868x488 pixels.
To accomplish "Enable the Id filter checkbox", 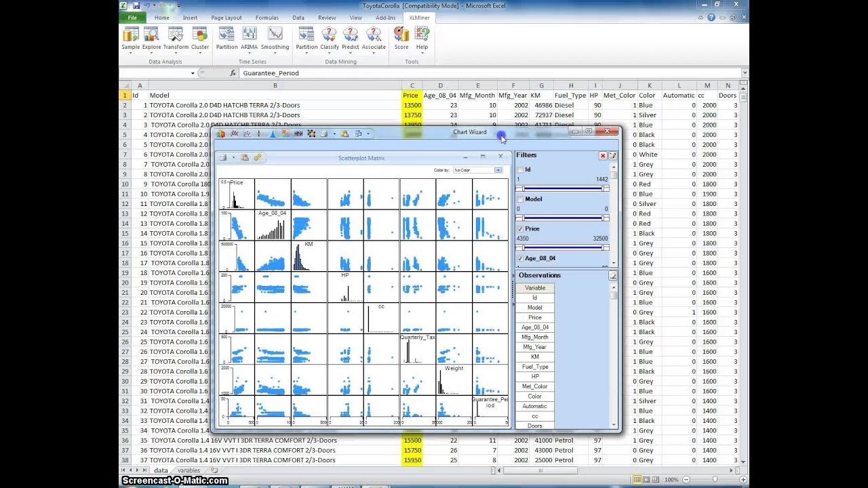I will pos(520,169).
